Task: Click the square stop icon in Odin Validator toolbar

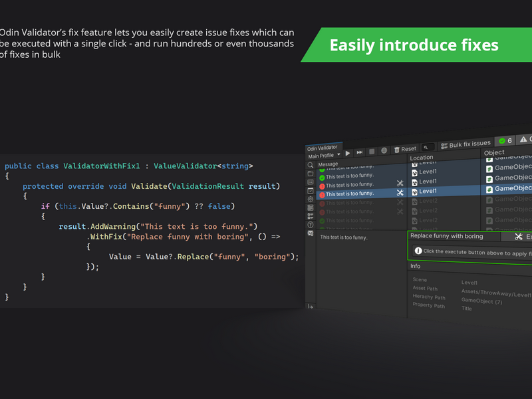Action: (372, 152)
